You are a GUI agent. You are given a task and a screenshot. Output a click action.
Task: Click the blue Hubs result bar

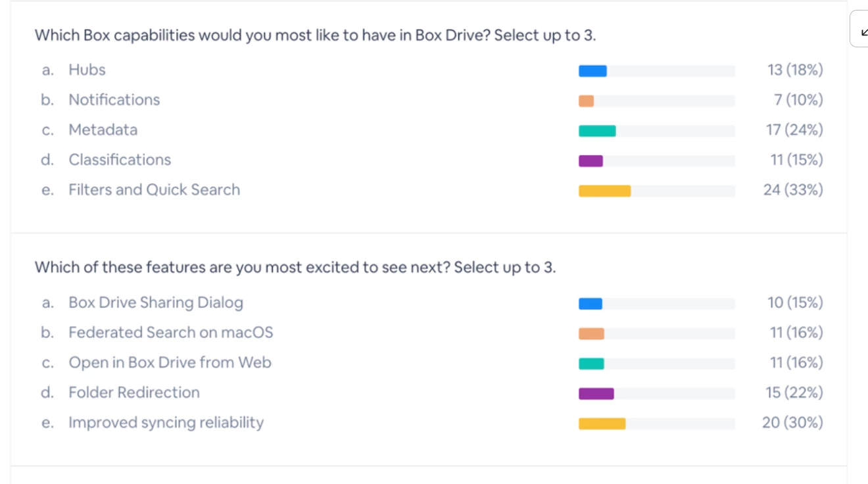[x=592, y=71]
